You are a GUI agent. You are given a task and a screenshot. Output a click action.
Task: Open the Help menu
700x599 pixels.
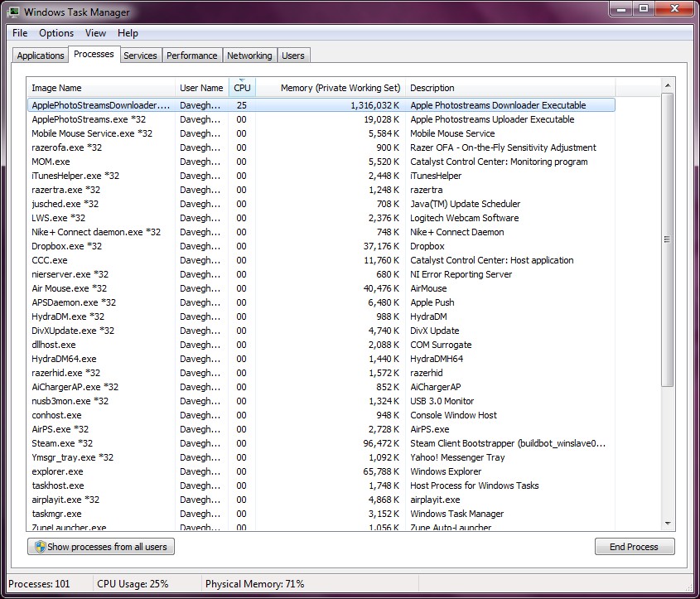tap(128, 33)
